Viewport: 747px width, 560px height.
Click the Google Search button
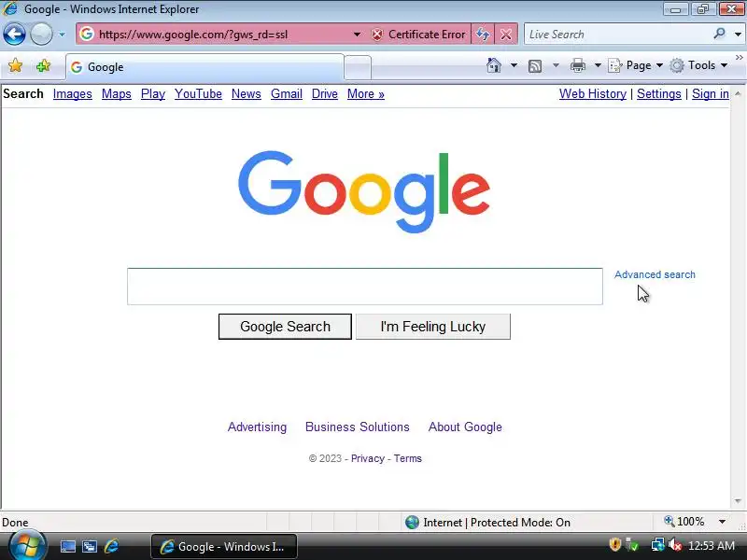click(x=285, y=327)
